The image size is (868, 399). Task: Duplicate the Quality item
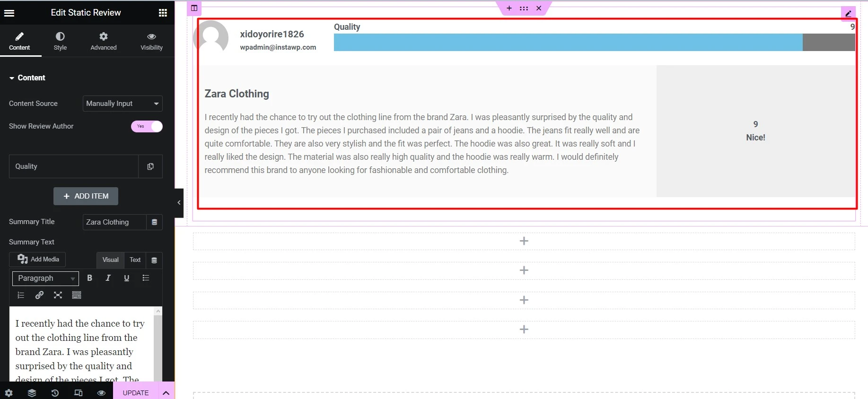pyautogui.click(x=150, y=166)
